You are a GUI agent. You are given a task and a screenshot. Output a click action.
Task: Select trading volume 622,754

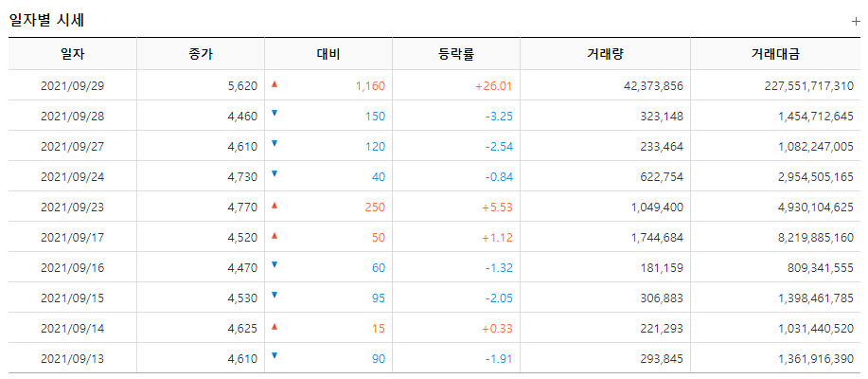point(661,177)
